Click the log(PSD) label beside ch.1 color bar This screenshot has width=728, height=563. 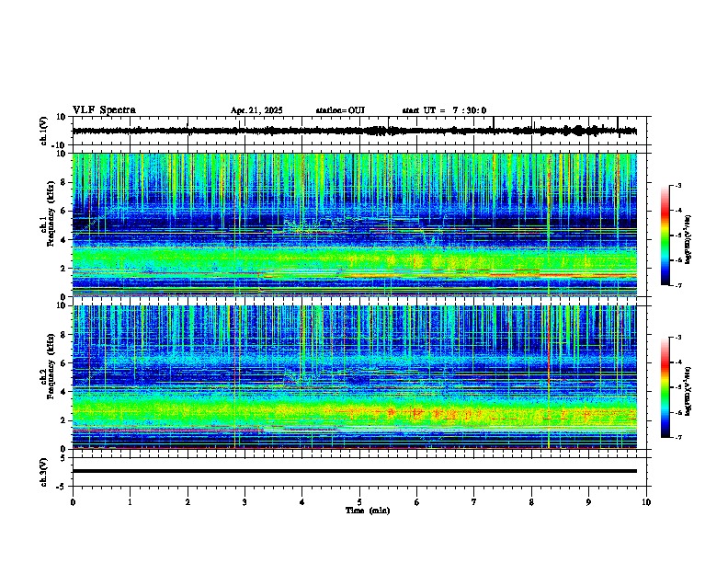point(688,239)
